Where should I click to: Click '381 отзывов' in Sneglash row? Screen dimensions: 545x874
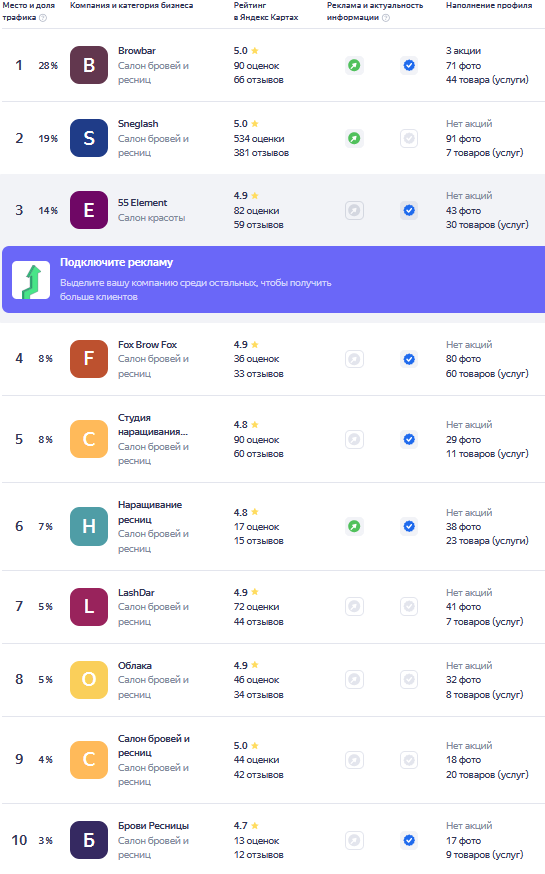(x=261, y=153)
